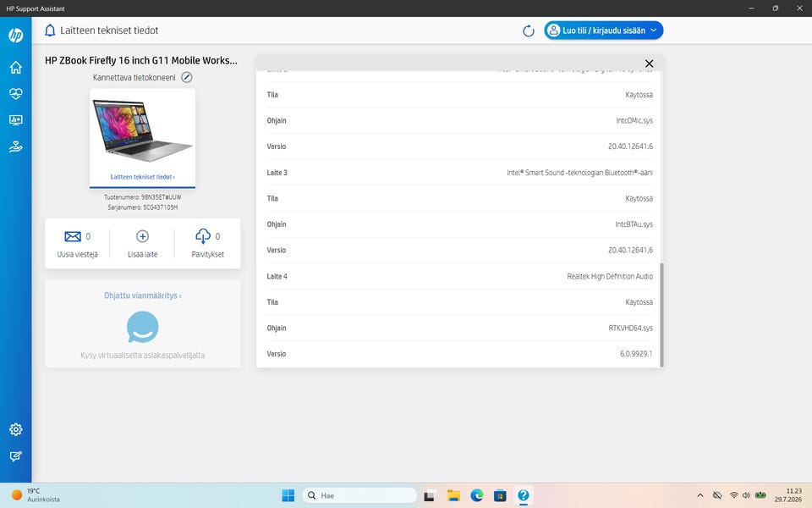Click the IntcBTAu.sys driver value

point(634,224)
